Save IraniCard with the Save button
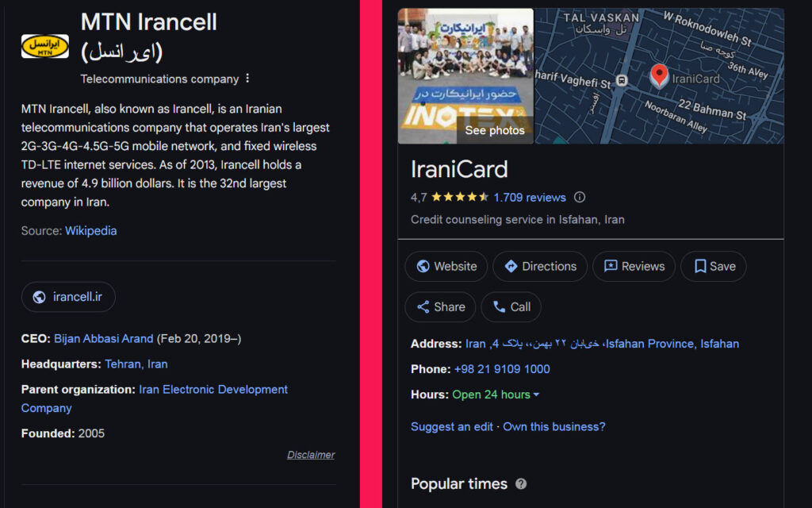 713,267
